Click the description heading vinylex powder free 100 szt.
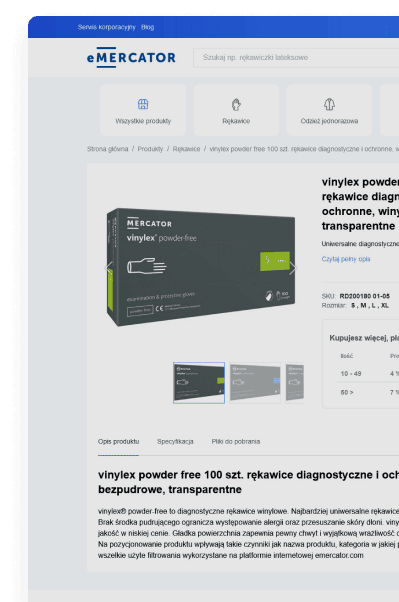Viewport: 399px width, 602px height. tap(248, 482)
